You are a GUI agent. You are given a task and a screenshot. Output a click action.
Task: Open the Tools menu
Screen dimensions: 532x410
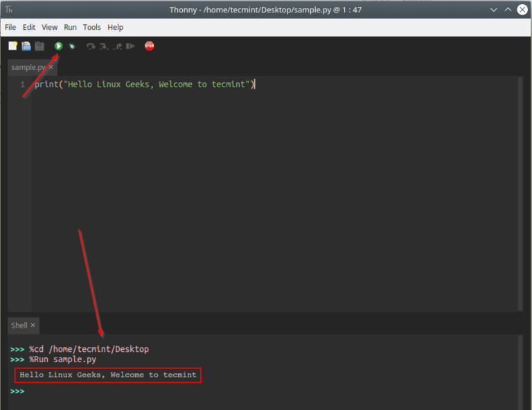coord(92,27)
